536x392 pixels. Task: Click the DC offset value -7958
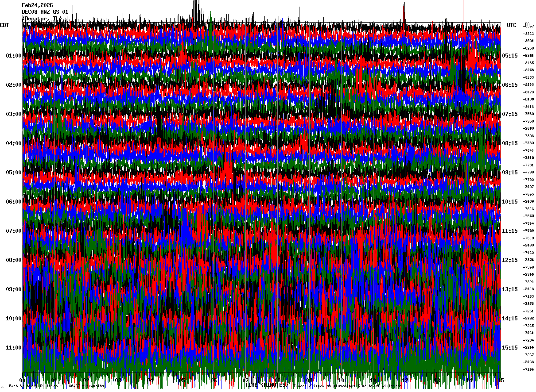(x=529, y=121)
